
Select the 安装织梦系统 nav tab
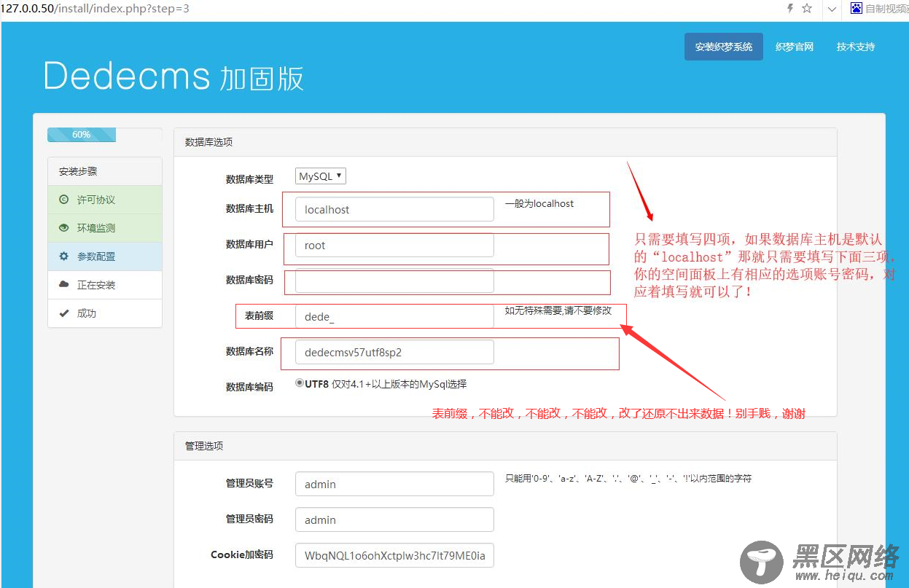723,47
